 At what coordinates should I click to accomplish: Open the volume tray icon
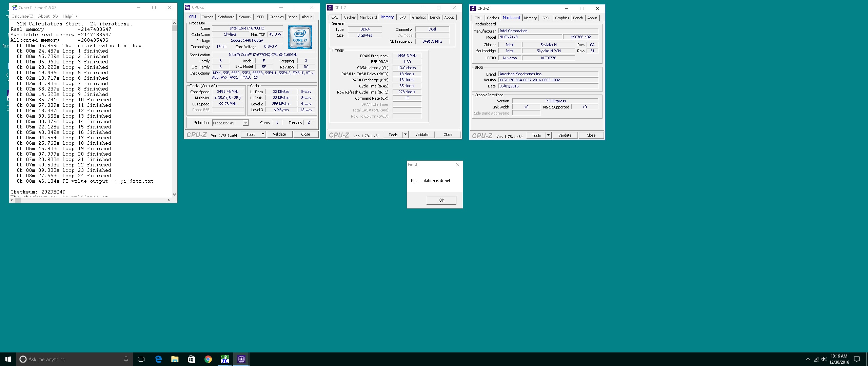[824, 359]
